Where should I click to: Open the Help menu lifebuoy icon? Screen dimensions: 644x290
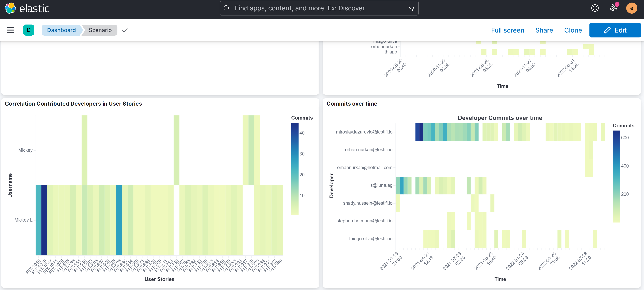[595, 8]
